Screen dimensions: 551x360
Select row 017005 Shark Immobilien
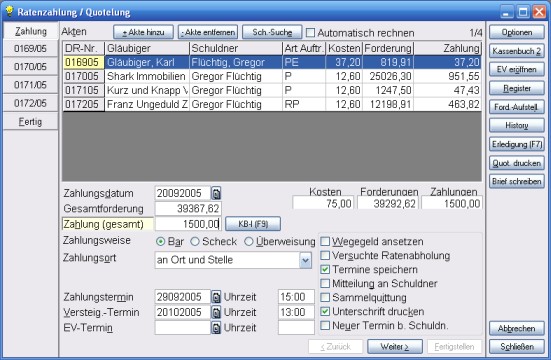(x=272, y=76)
